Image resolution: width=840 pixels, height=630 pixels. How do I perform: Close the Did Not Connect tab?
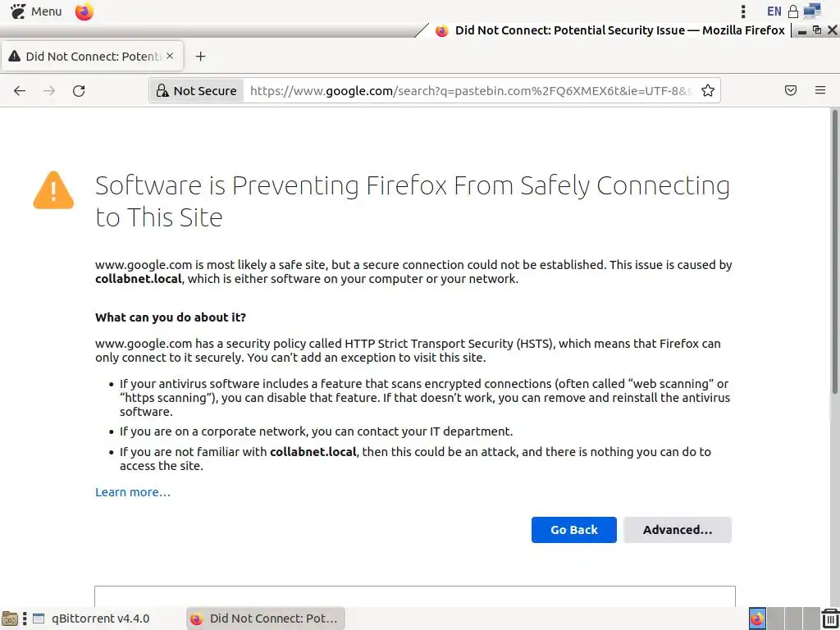[170, 57]
